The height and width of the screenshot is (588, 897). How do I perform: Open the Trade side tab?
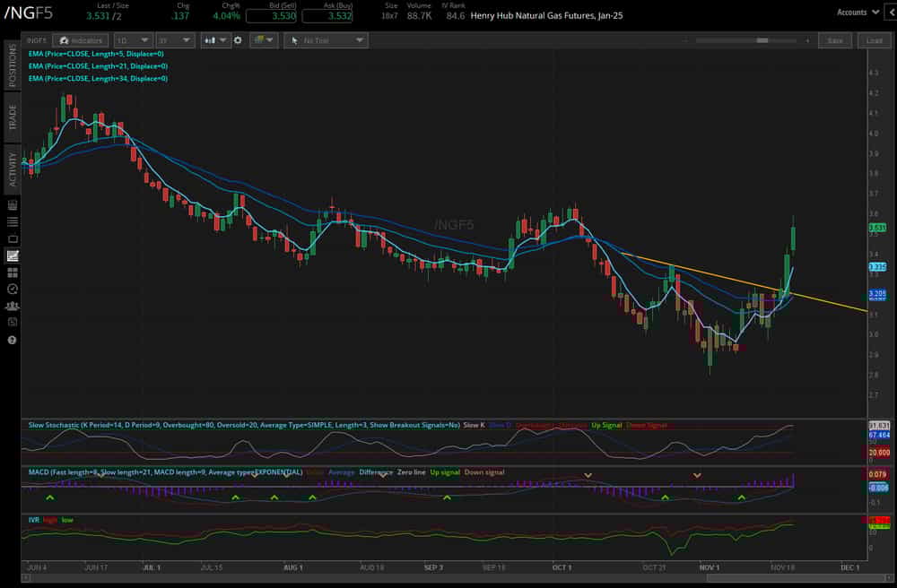click(x=13, y=117)
